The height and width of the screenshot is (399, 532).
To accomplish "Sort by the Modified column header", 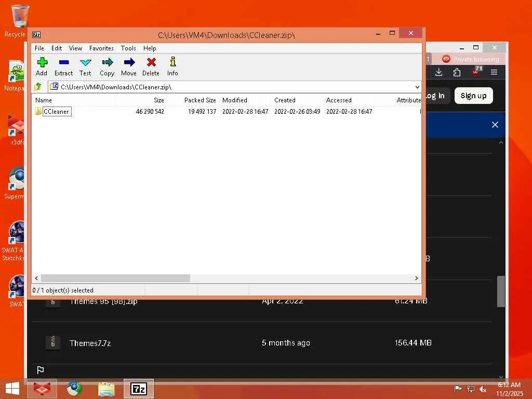I will tap(245, 100).
